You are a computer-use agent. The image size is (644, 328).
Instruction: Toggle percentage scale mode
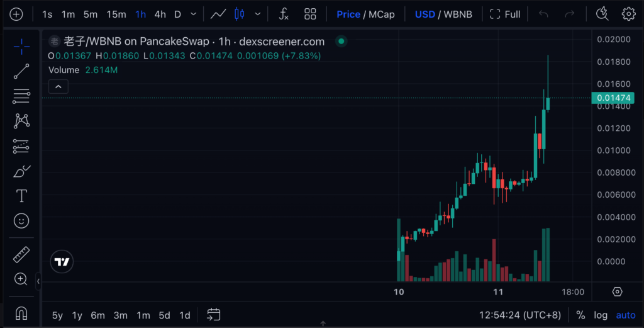[x=580, y=315]
